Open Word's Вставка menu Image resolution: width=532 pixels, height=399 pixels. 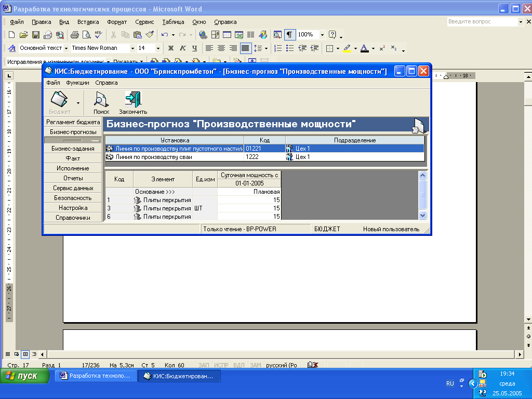[88, 22]
